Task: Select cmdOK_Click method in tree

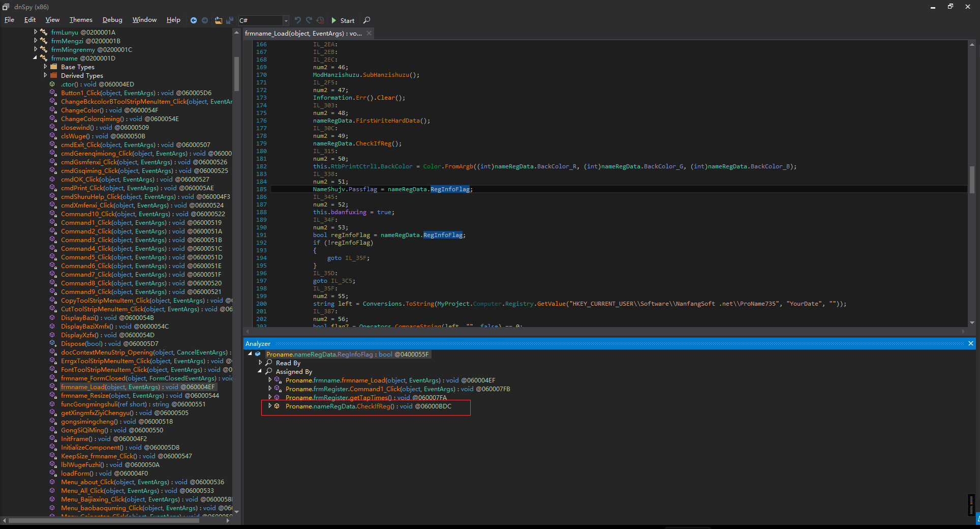Action: coord(135,179)
